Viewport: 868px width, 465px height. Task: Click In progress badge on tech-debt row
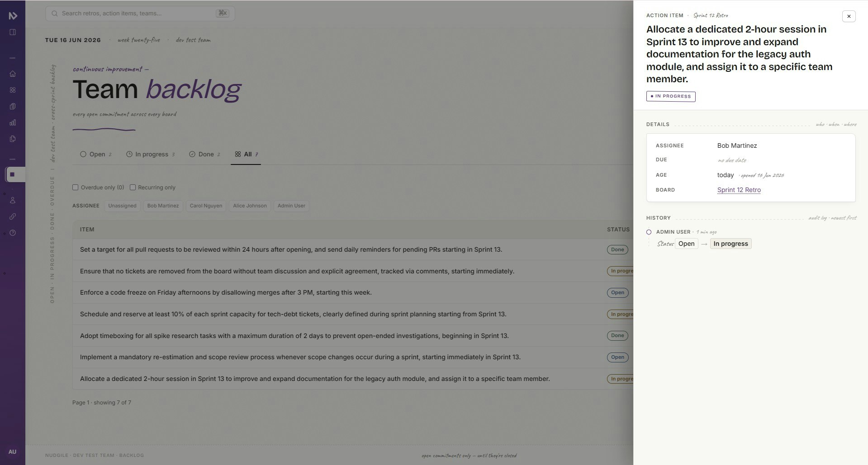620,314
